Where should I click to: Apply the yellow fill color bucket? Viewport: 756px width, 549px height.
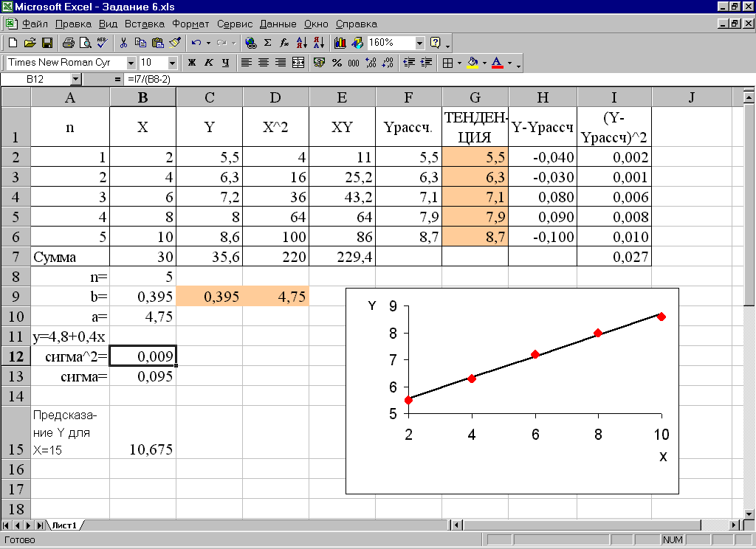472,63
